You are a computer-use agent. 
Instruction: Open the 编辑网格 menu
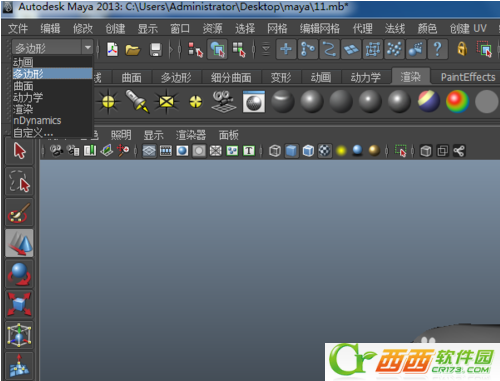tap(320, 29)
